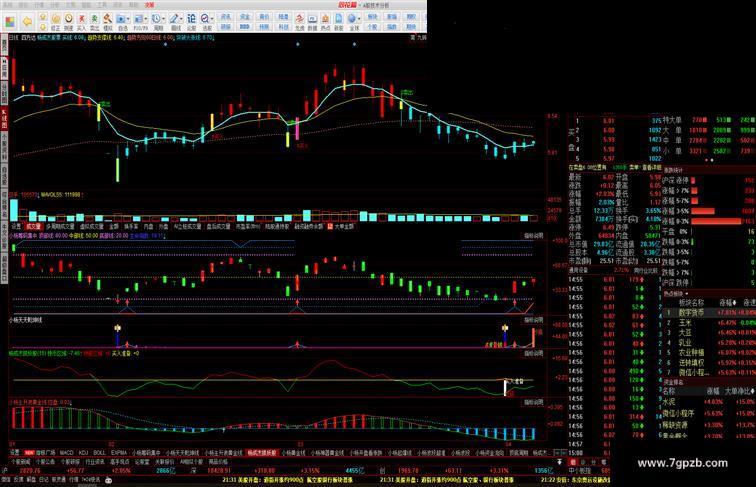Select the 虚拟成交量 tab

(x=92, y=226)
